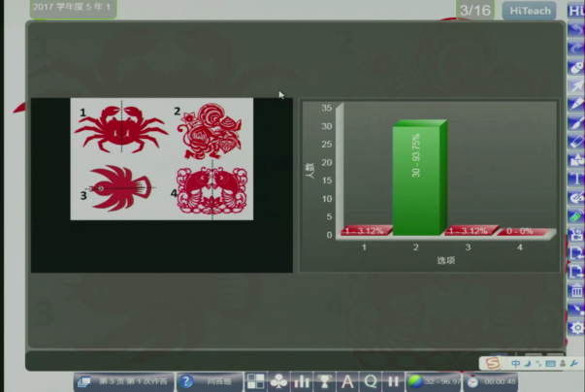Viewport: 585px width, 392px height.
Task: Click the stopwatch timer showing 00:00:48
Action: pyautogui.click(x=491, y=381)
